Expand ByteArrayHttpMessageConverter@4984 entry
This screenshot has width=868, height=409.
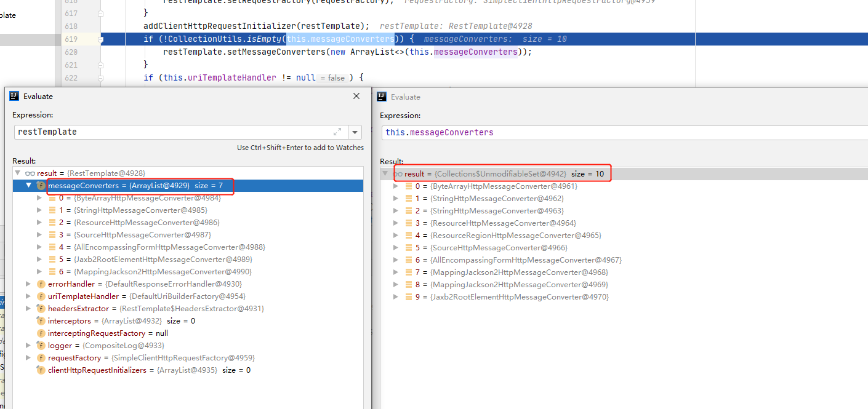[41, 198]
